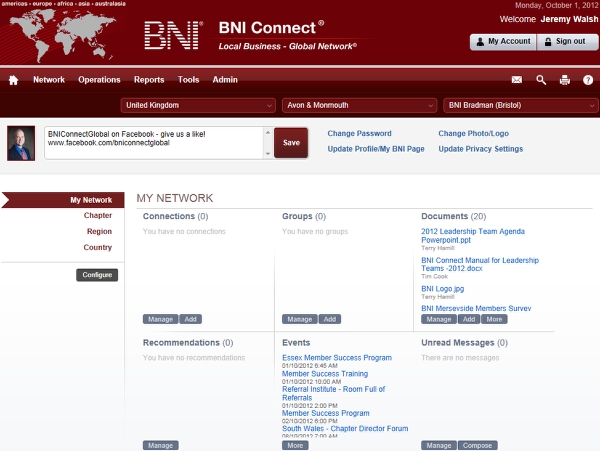
Task: Open BNI Connect Manual for Leadership Teams document
Action: point(480,264)
